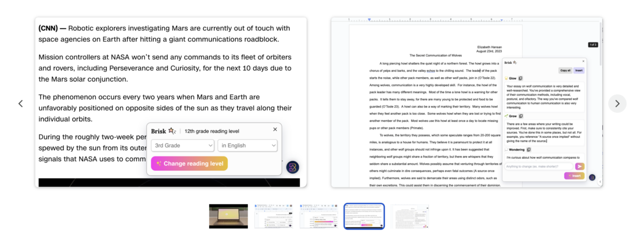Click the 'Anything to change' input field
This screenshot has height=242, width=644.
click(x=538, y=166)
